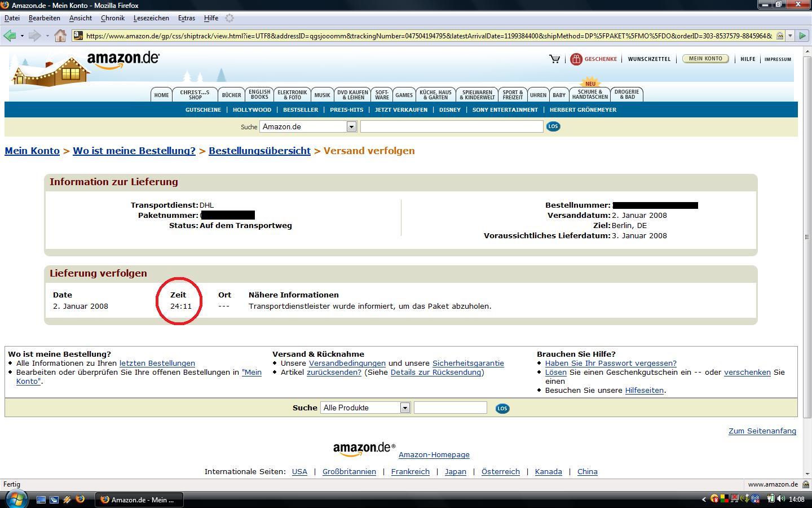Go to the Firefox Home page icon

point(60,36)
